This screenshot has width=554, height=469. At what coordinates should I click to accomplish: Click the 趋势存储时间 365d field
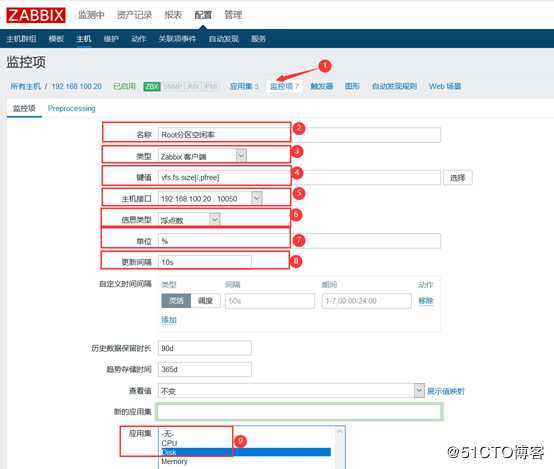tap(205, 369)
